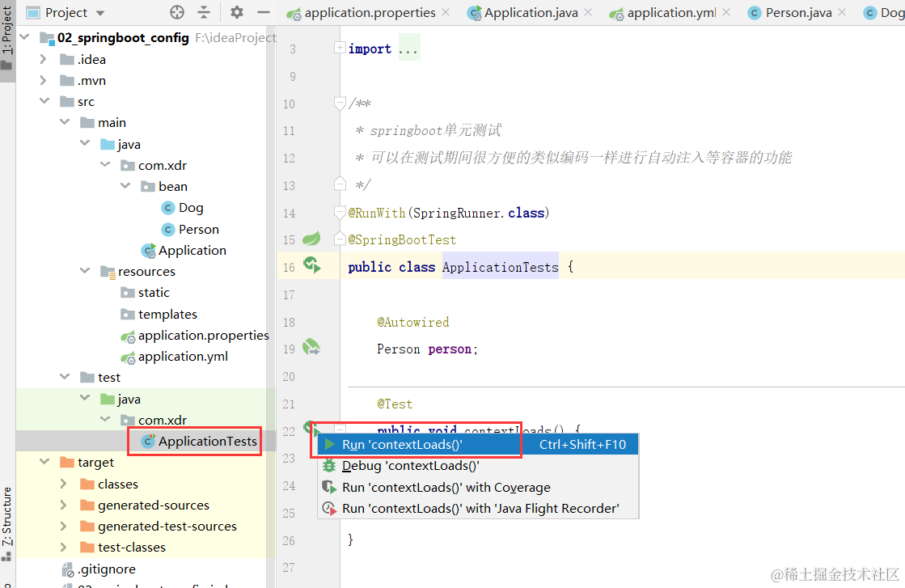Hide the Project panel with minimize dash
905x588 pixels.
click(263, 12)
